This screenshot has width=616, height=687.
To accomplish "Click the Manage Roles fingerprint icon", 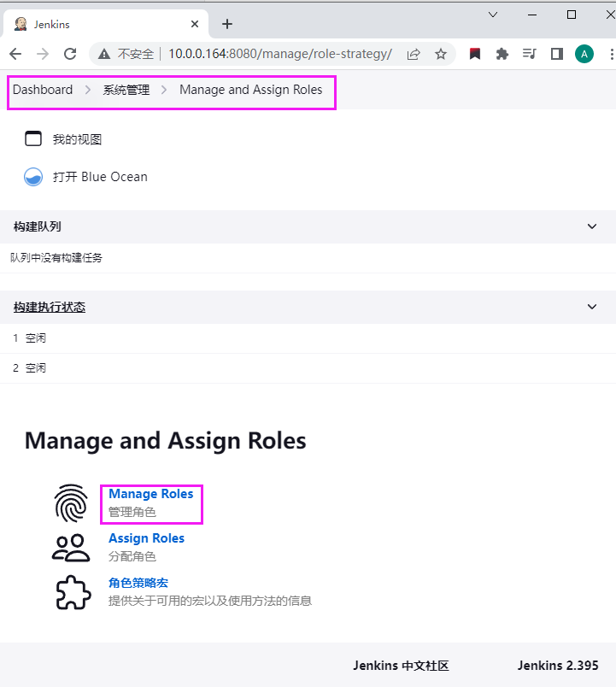I will click(71, 503).
